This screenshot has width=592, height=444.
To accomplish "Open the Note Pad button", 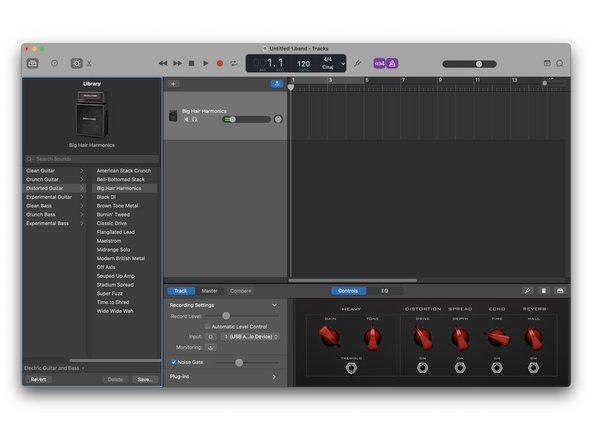I will point(547,63).
